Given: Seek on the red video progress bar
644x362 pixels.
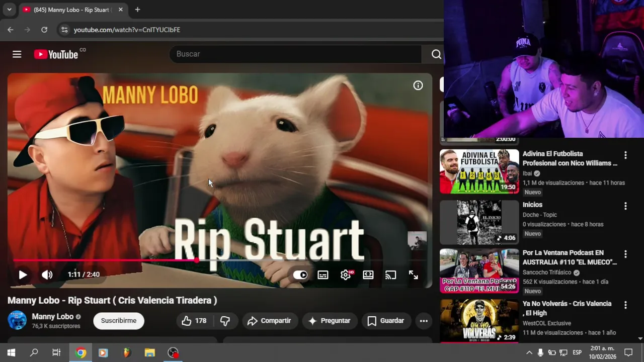Looking at the screenshot, I should click(219, 260).
